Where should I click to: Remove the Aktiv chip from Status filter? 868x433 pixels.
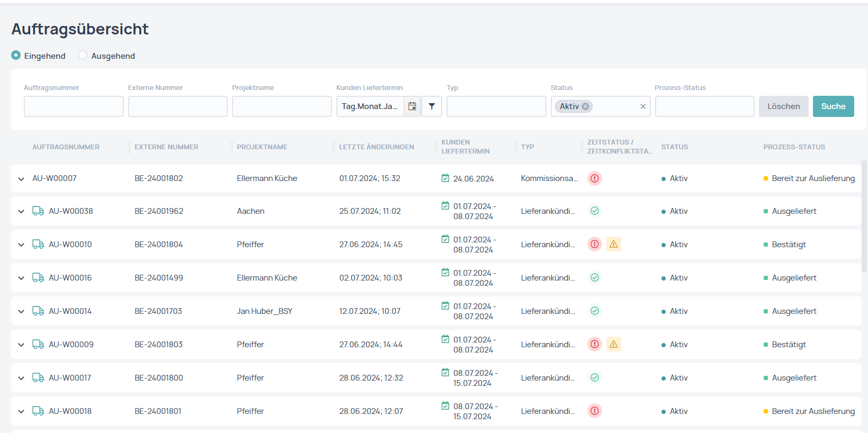pyautogui.click(x=585, y=106)
